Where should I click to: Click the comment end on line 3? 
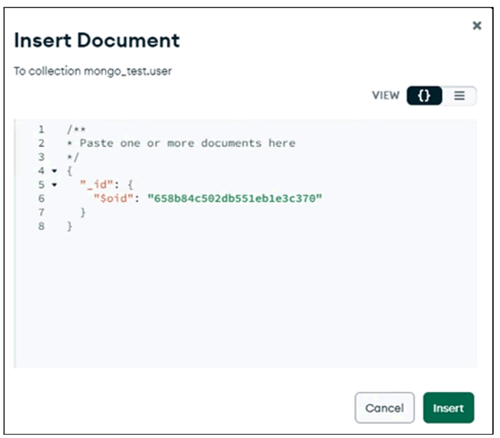[x=73, y=157]
